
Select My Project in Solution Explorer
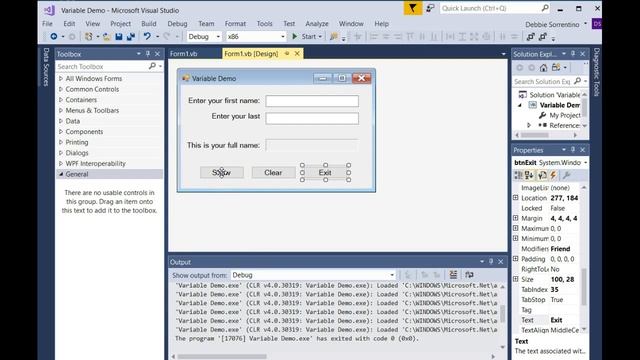(564, 115)
